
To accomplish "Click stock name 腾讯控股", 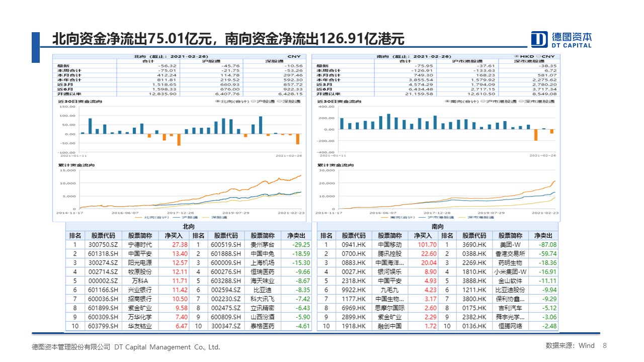I will [x=389, y=254].
